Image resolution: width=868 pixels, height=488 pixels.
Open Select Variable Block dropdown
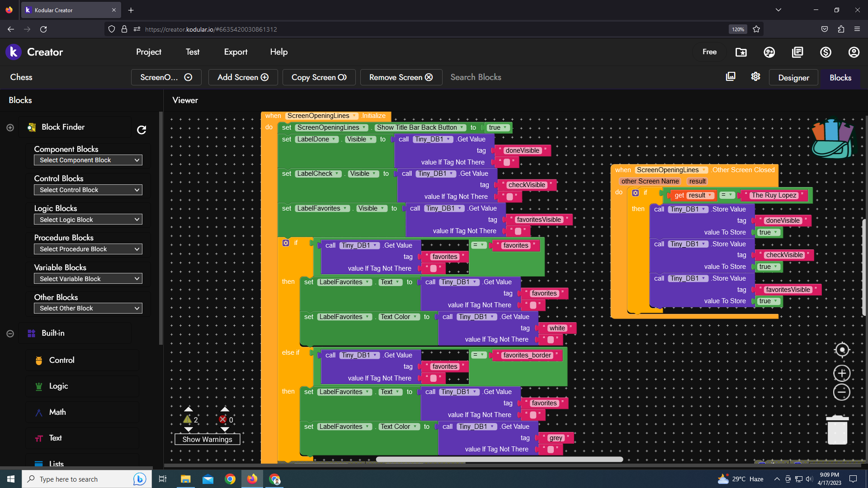click(88, 279)
